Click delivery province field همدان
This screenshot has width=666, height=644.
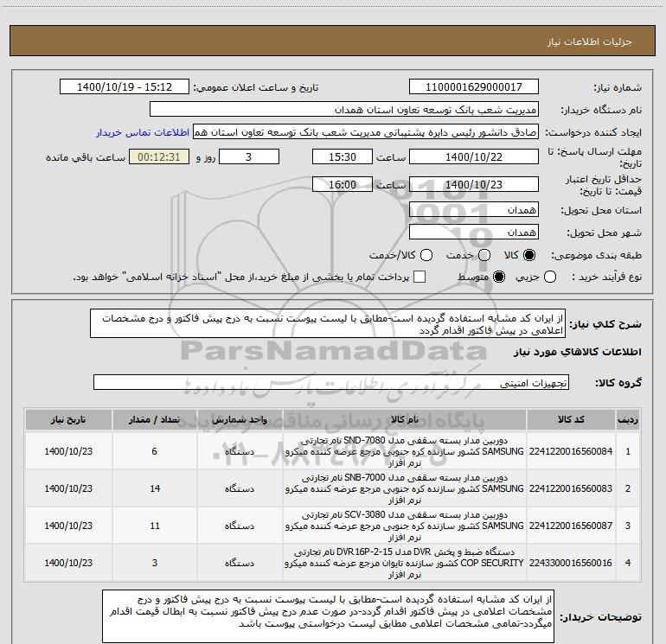click(x=474, y=210)
